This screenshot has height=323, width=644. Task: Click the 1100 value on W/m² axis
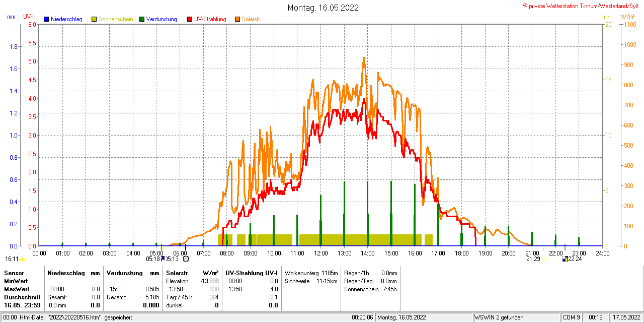[x=629, y=24]
